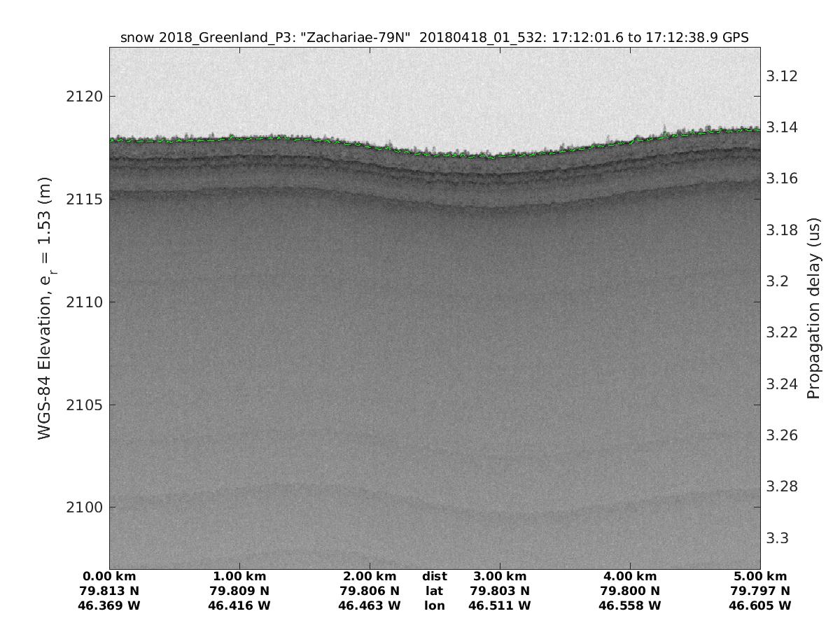The image size is (840, 630).
Task: Click the "46.558 W" longitude label
Action: click(x=630, y=605)
